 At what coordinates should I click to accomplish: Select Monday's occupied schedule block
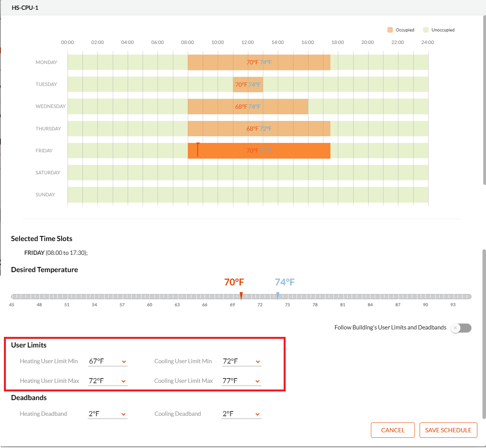pos(259,62)
